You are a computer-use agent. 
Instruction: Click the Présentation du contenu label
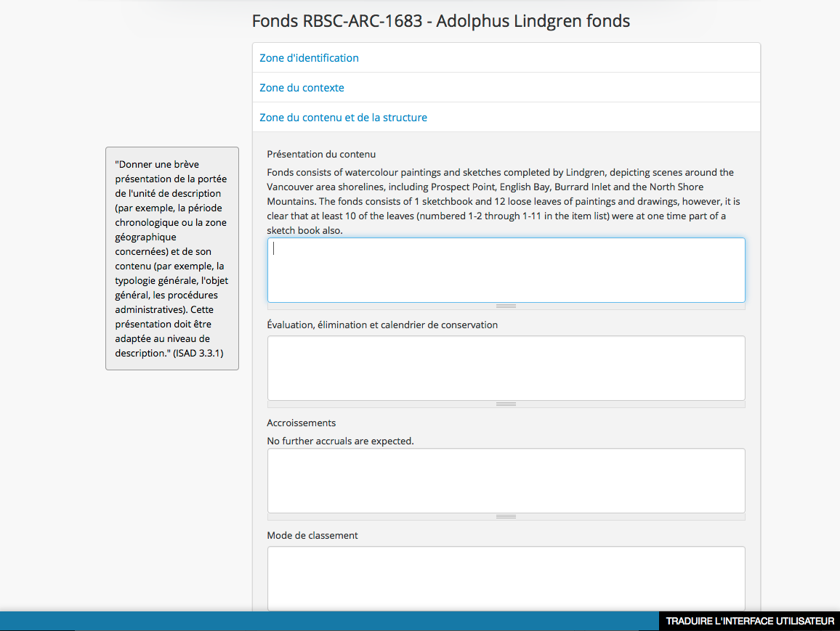click(321, 154)
